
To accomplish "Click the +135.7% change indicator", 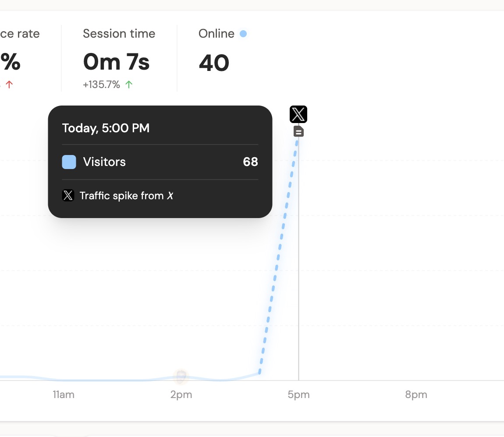I will [x=101, y=85].
